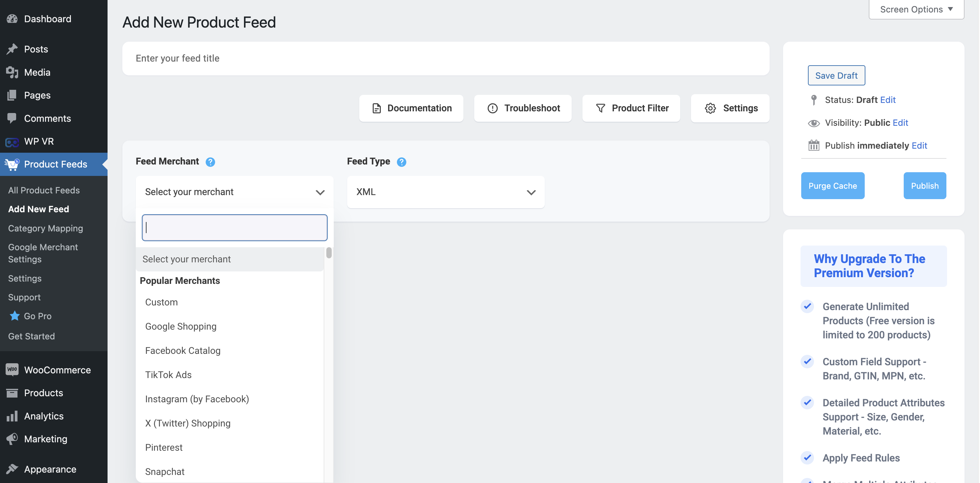Open the XML feed type dropdown
Viewport: 980px width, 483px height.
pos(446,192)
